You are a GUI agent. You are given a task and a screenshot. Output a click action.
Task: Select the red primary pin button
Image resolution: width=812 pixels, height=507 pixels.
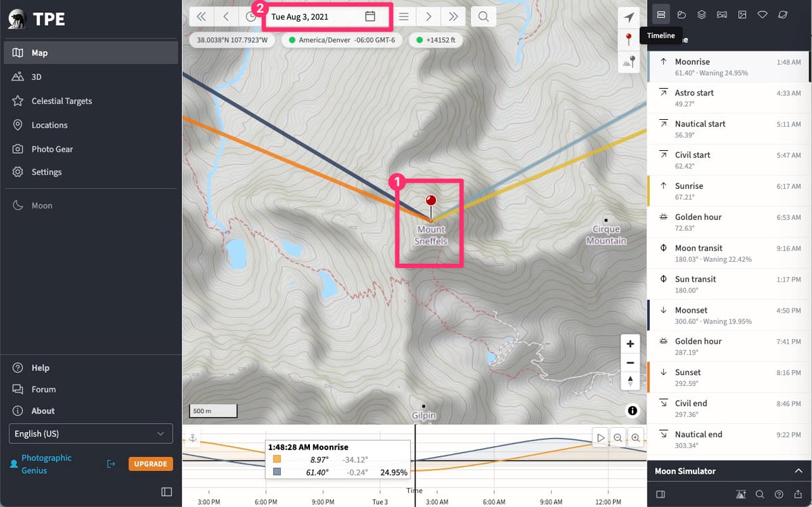[x=629, y=39]
